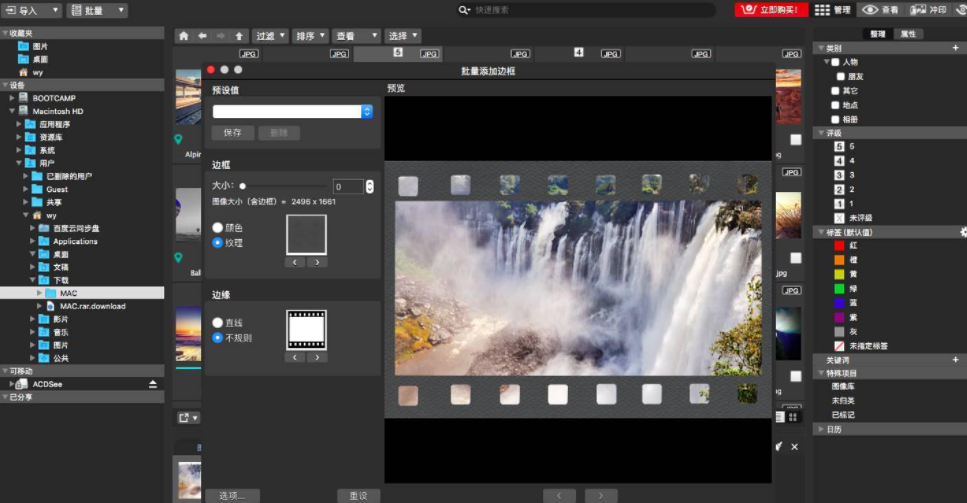
Task: Open Manage mode grid icon
Action: pos(821,10)
